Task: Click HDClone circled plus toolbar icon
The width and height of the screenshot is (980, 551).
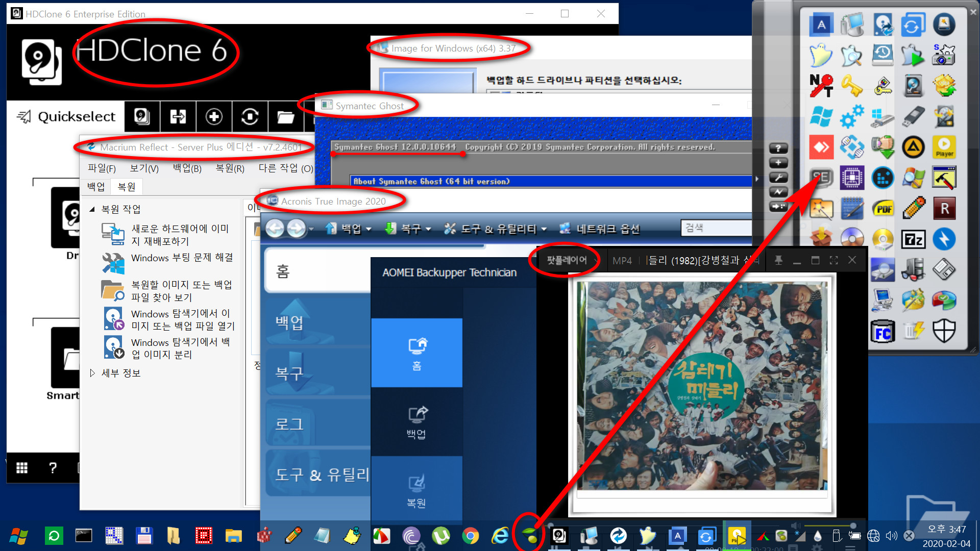Action: tap(214, 117)
